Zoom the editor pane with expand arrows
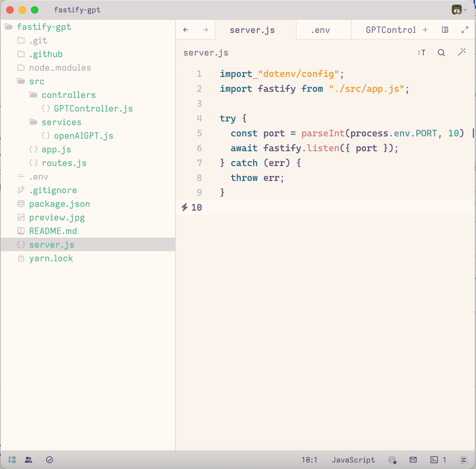 pyautogui.click(x=465, y=30)
